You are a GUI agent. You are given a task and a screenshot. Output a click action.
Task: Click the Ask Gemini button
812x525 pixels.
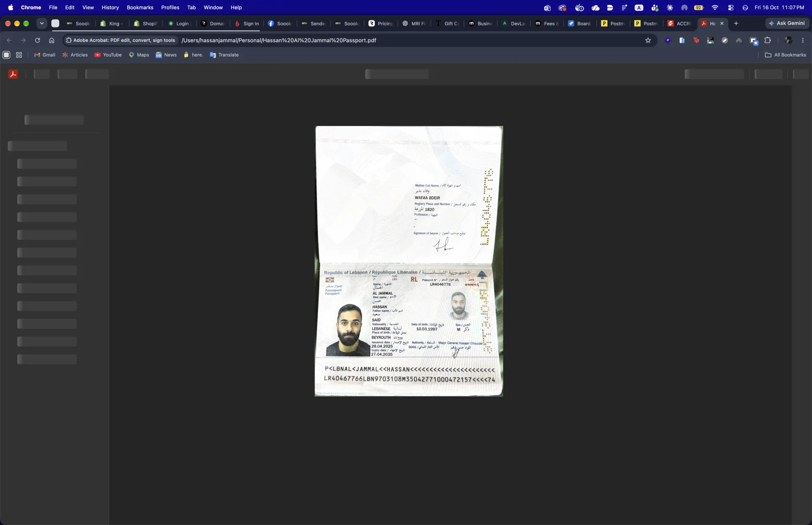coord(787,23)
